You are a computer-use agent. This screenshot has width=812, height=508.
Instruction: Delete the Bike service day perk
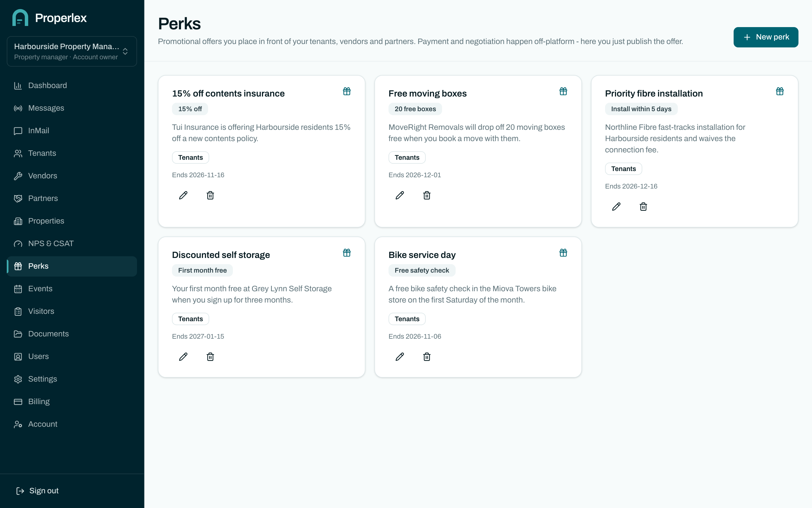(427, 356)
